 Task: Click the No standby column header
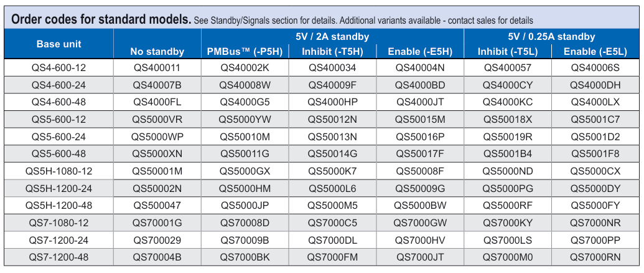[x=157, y=51]
